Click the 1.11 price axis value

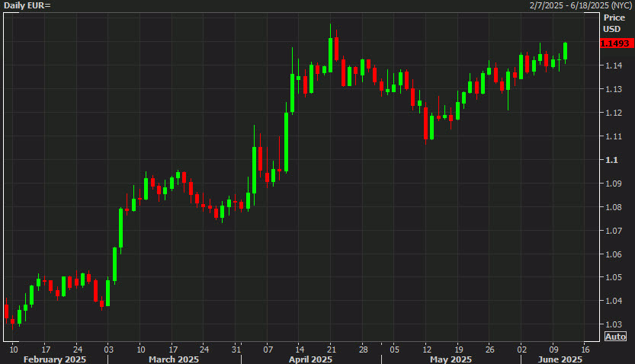[x=614, y=136]
